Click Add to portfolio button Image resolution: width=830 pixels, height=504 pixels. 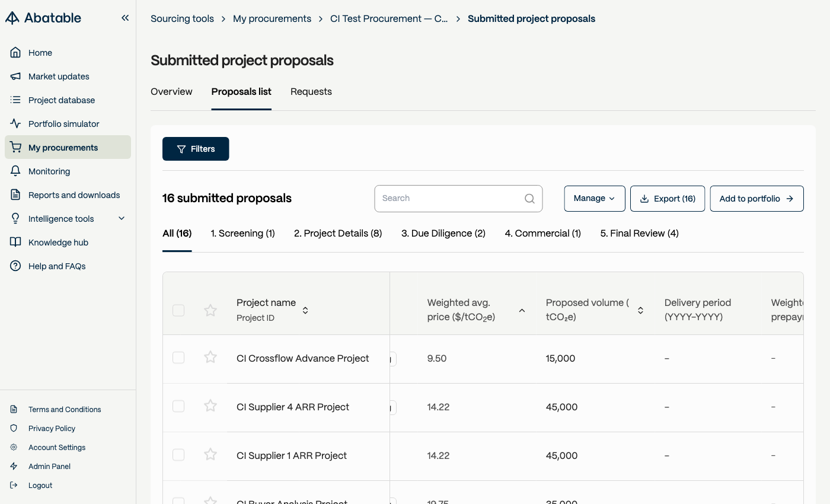click(756, 199)
